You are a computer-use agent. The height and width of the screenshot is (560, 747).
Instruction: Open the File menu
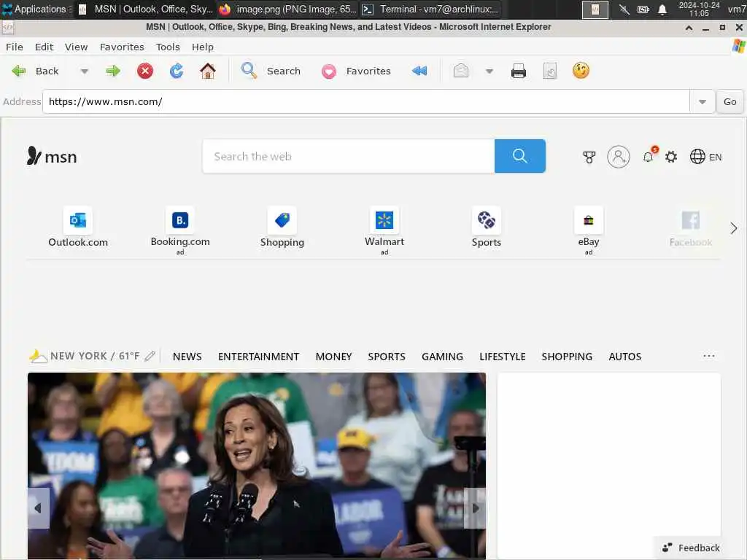tap(15, 47)
